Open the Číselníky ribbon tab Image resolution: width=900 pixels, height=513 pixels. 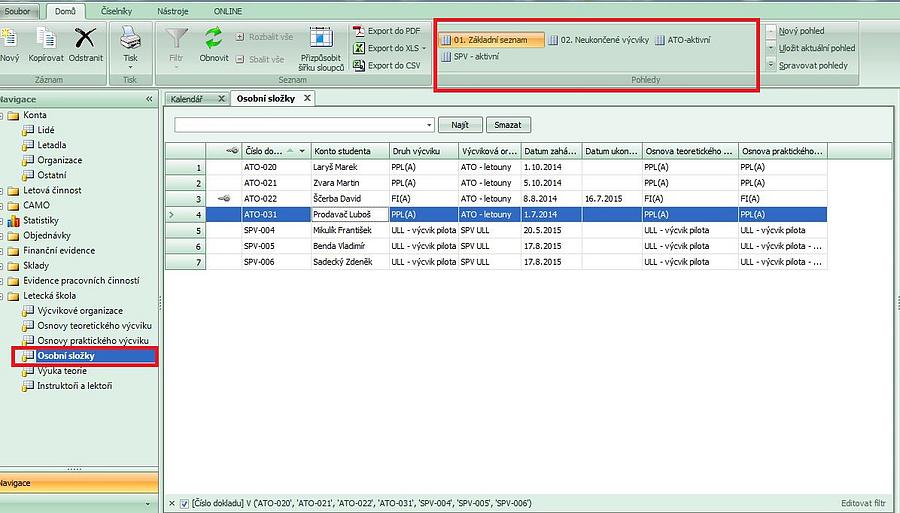(117, 9)
